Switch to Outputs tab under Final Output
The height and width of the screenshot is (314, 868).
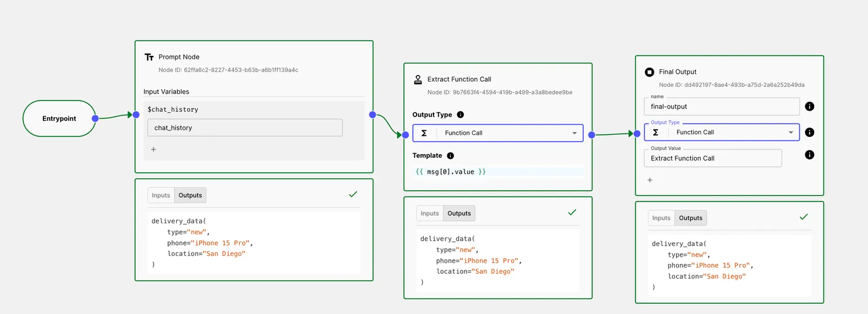[x=691, y=218]
